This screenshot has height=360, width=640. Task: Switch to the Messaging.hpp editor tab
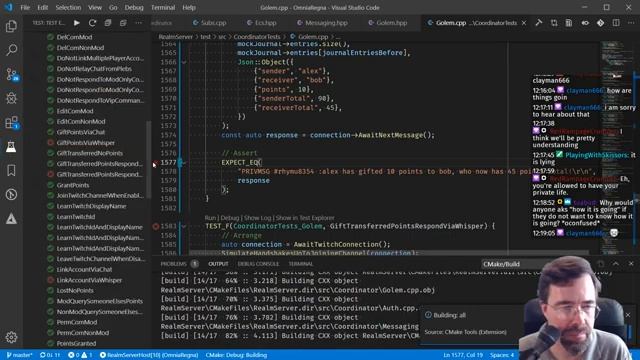click(x=322, y=23)
